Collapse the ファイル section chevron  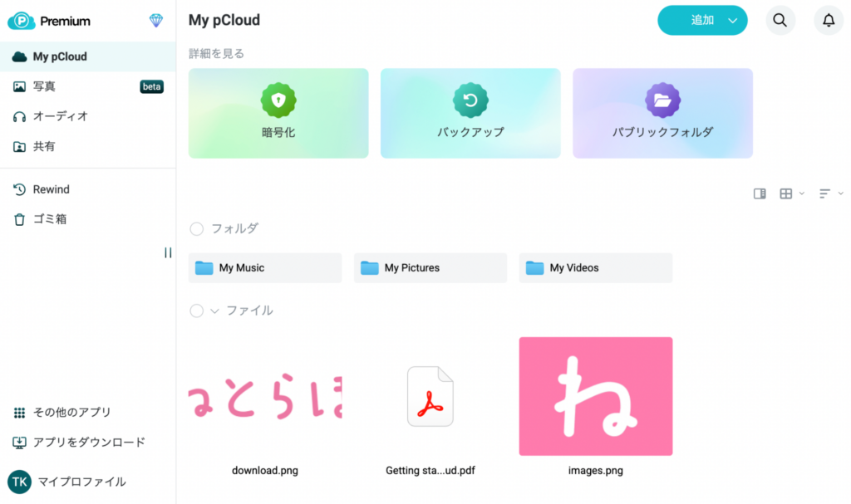pos(214,311)
